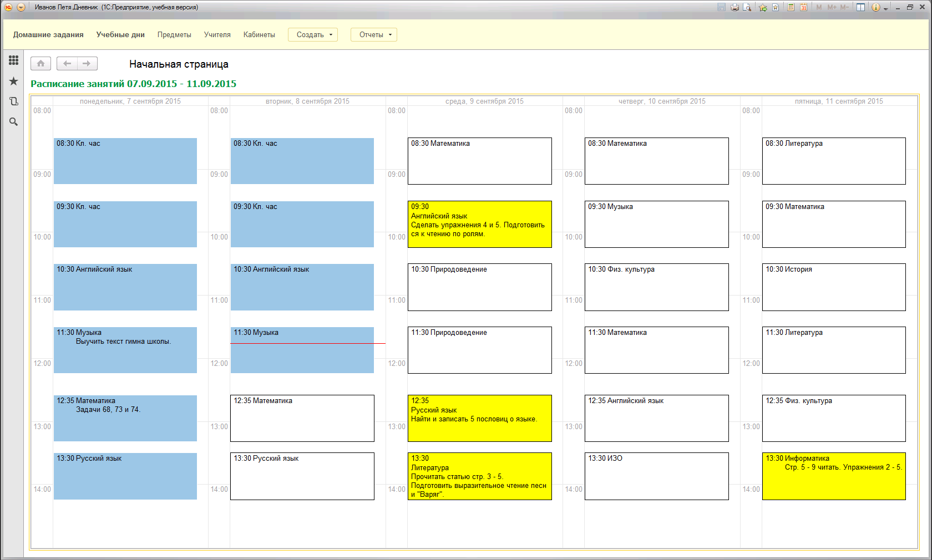
Task: Select Friday 10:30 История lesson
Action: click(x=834, y=287)
